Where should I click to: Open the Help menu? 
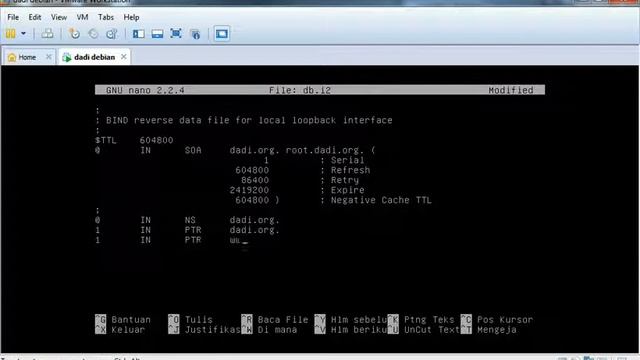pyautogui.click(x=131, y=17)
